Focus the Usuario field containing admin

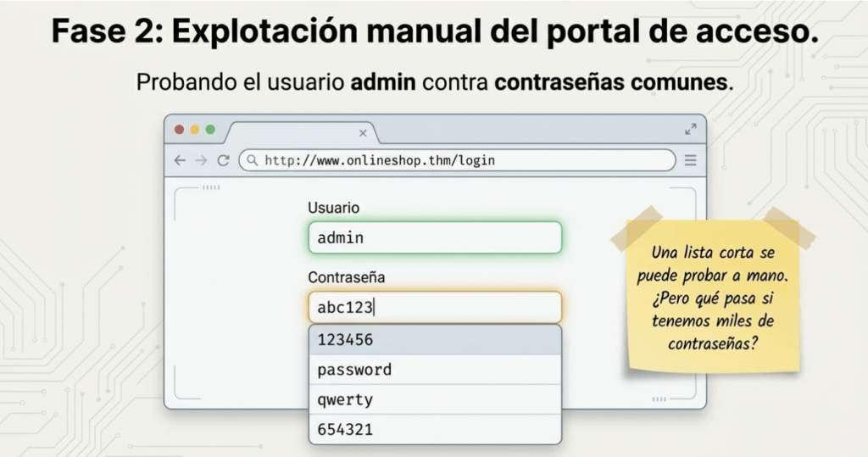click(x=435, y=238)
